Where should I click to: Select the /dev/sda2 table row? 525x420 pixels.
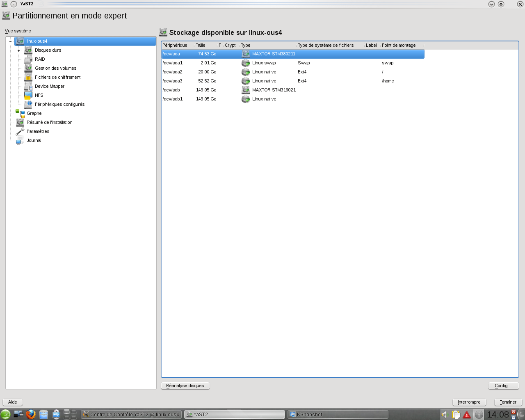coord(293,72)
